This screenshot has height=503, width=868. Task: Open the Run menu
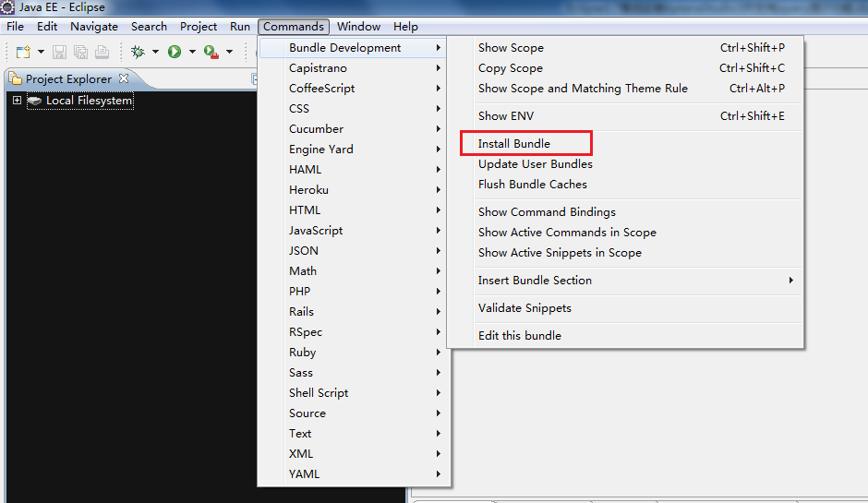click(x=240, y=27)
